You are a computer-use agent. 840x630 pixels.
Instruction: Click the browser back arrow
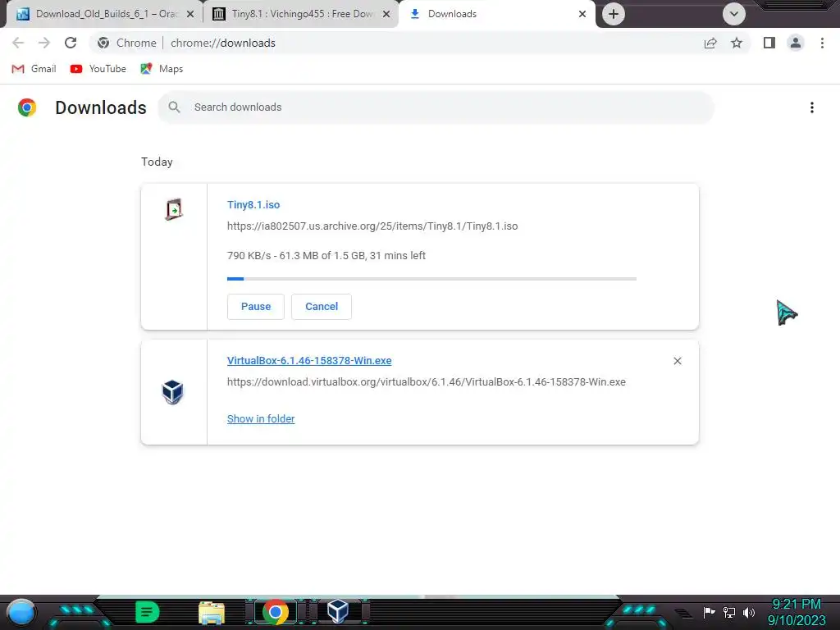[x=18, y=43]
